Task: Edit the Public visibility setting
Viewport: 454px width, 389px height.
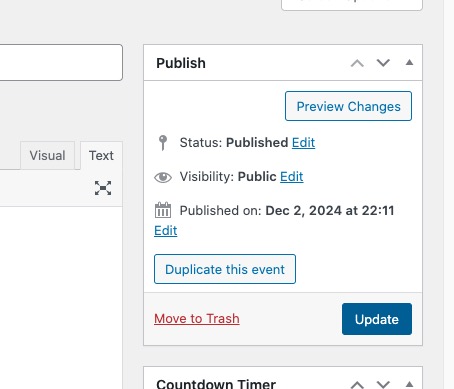Action: click(292, 177)
